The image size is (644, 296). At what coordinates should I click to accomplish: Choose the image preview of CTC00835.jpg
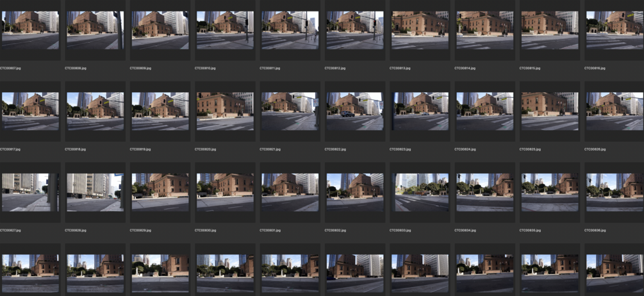coord(550,193)
